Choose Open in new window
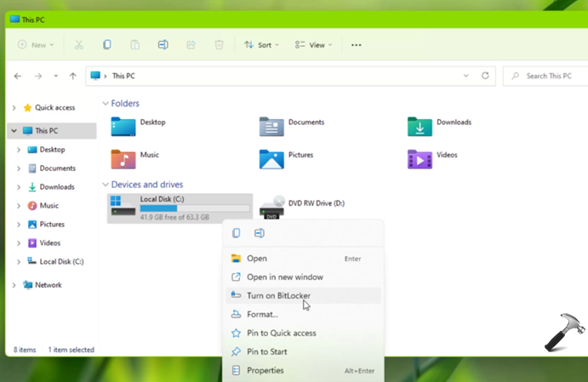588x382 pixels. pyautogui.click(x=303, y=277)
